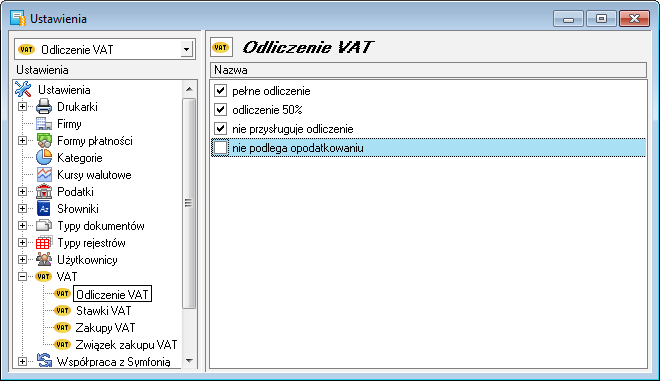Image resolution: width=660 pixels, height=381 pixels.
Task: Click the VAT badge beside Odliczenie VAT tree item
Action: (62, 293)
